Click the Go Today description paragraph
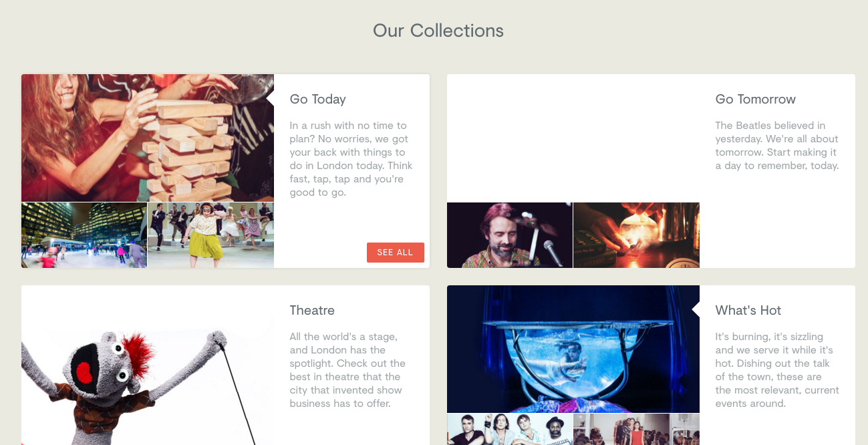 point(351,159)
